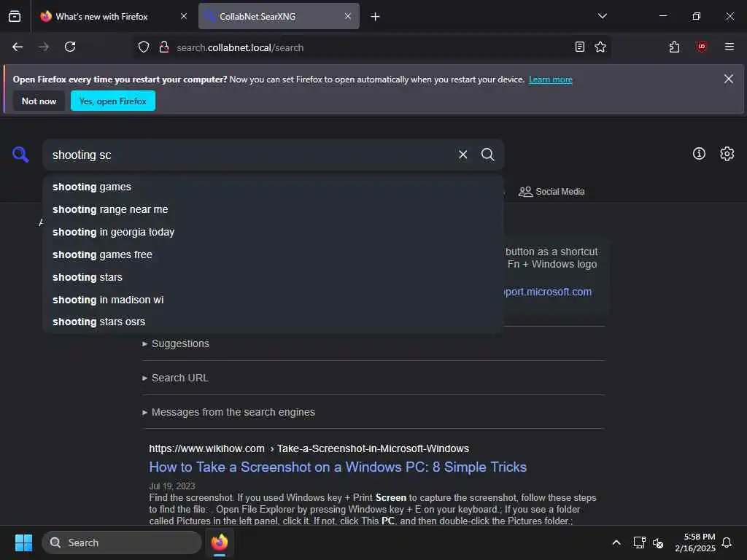Open network status tray icon
The height and width of the screenshot is (560, 747).
(x=639, y=542)
